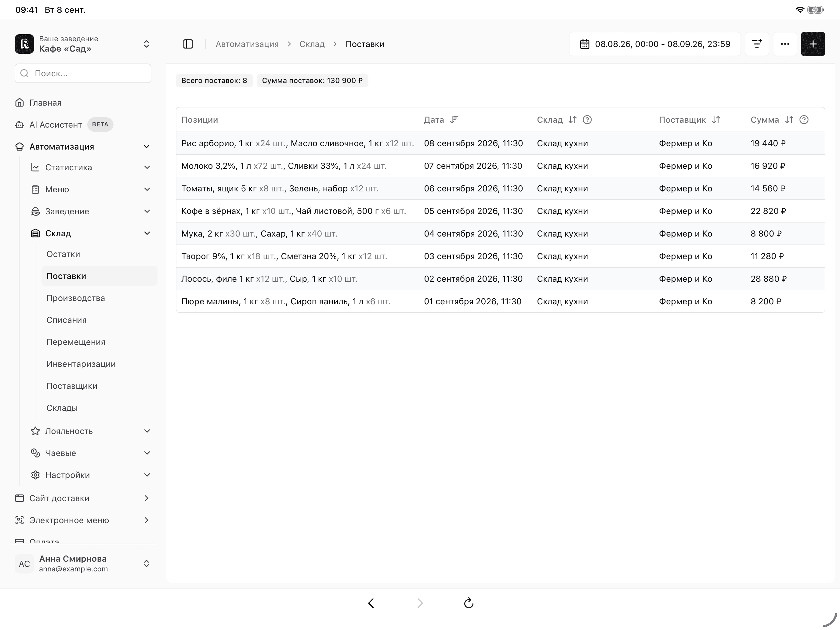Screen dimensions: 840x630
Task: Toggle the sidebar panel icon
Action: pos(188,44)
